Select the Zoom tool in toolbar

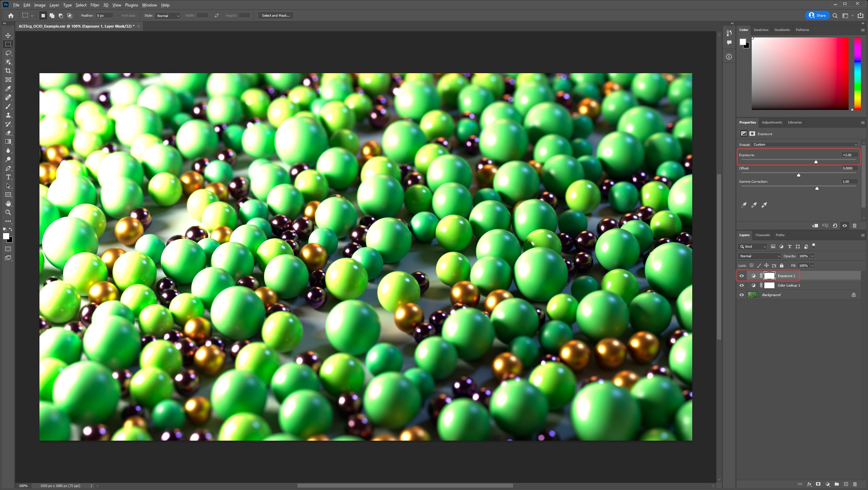click(8, 212)
